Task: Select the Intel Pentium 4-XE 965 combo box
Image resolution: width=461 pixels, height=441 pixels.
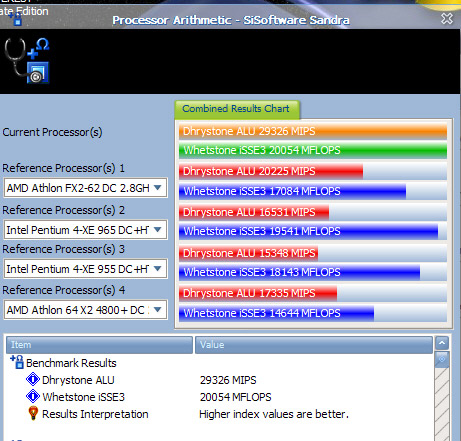Action: 85,230
